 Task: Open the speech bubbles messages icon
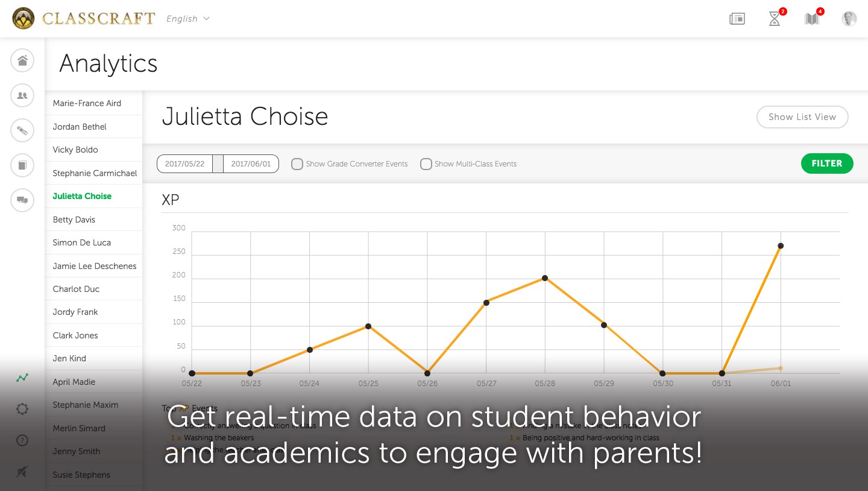click(x=22, y=200)
